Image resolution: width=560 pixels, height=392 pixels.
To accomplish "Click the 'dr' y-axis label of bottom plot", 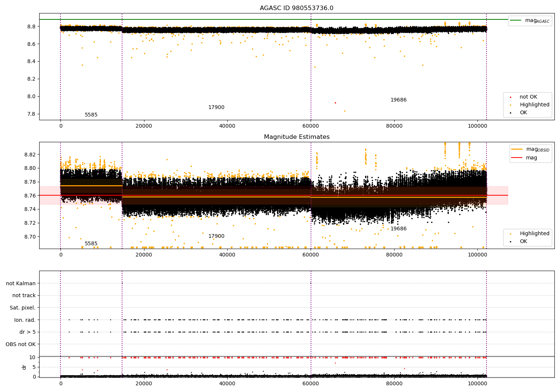I will 24,367.
